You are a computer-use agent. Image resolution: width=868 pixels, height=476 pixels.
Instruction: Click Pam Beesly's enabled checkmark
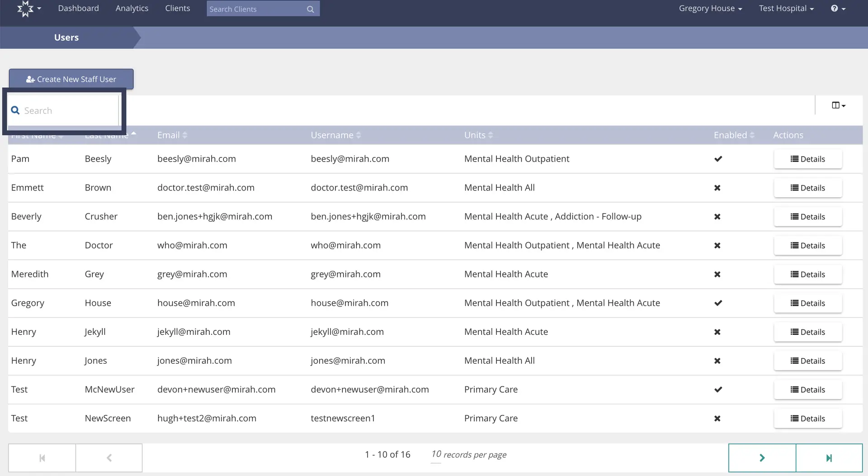pyautogui.click(x=718, y=159)
